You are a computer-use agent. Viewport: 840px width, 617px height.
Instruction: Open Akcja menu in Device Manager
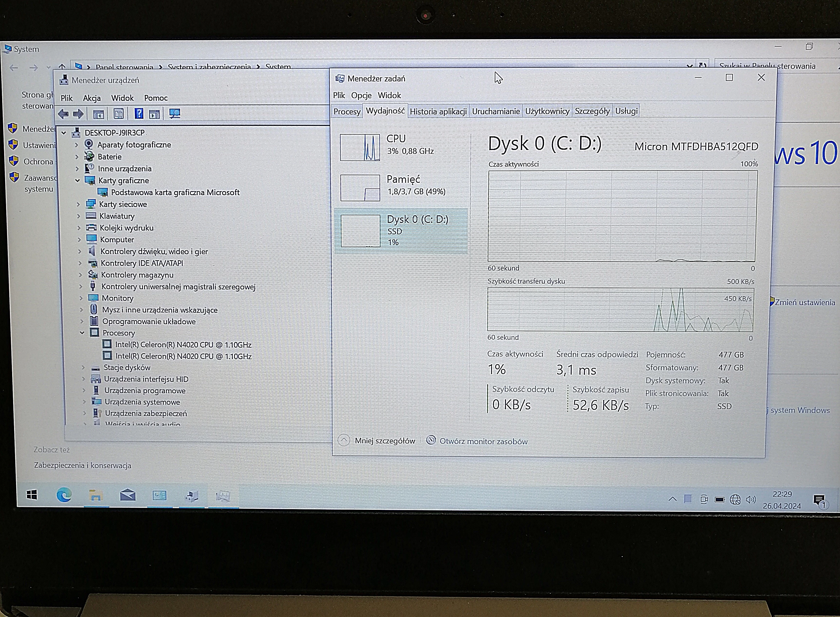coord(92,98)
